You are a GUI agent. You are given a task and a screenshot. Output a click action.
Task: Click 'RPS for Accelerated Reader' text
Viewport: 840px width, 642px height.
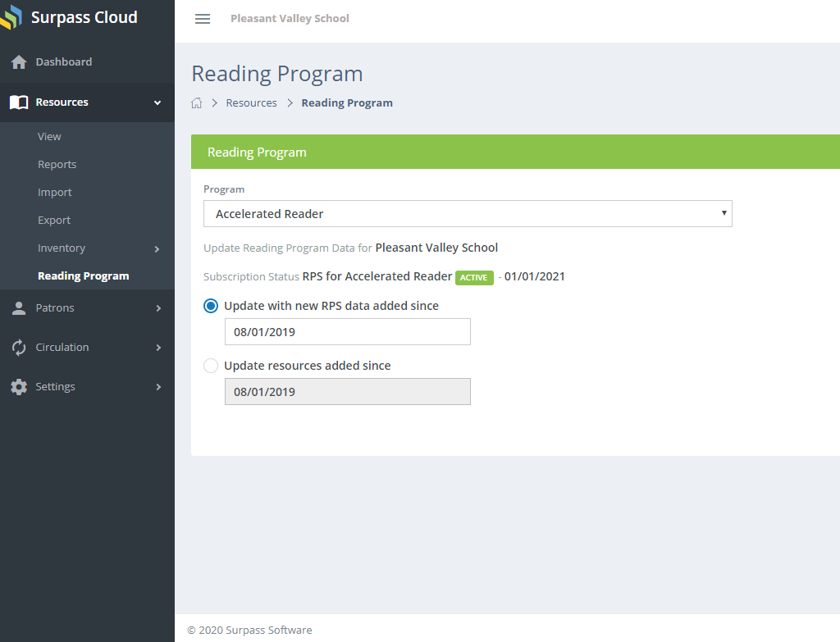click(x=377, y=276)
